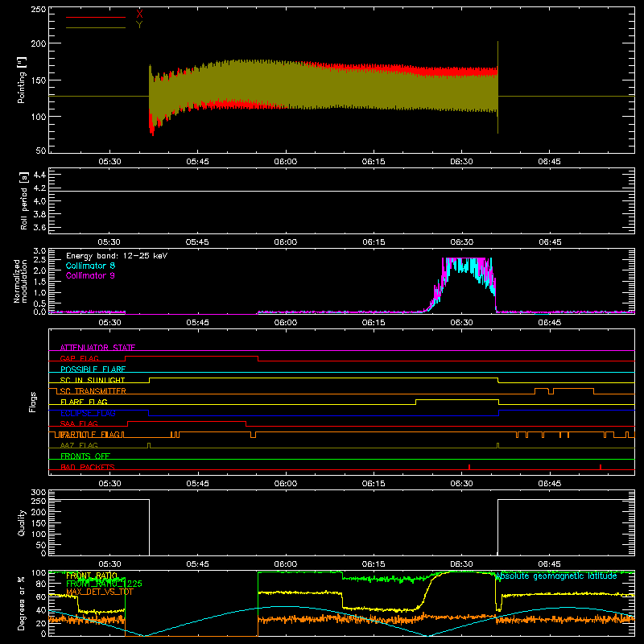Click the 3.6 value on the Roll period axis
Viewport: 644px width, 644px height.
coord(39,227)
